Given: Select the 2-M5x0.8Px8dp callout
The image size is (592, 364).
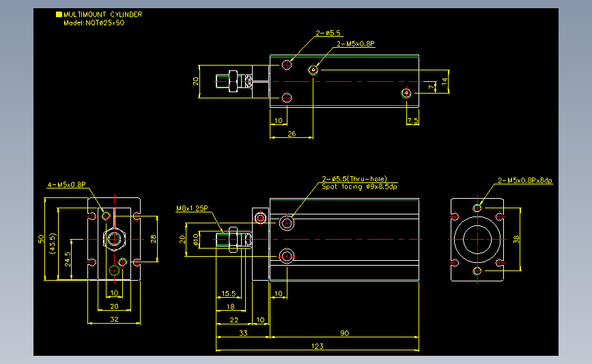Looking at the screenshot, I should 525,180.
